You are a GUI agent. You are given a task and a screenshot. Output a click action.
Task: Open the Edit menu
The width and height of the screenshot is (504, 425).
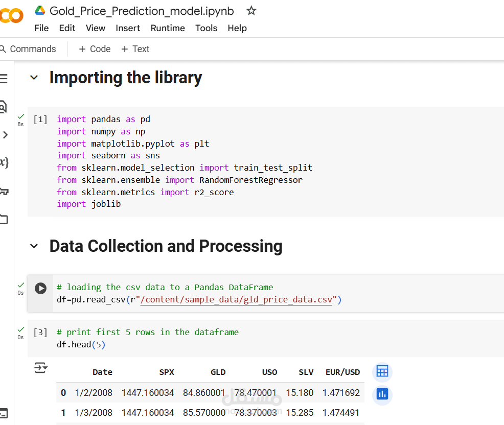67,28
